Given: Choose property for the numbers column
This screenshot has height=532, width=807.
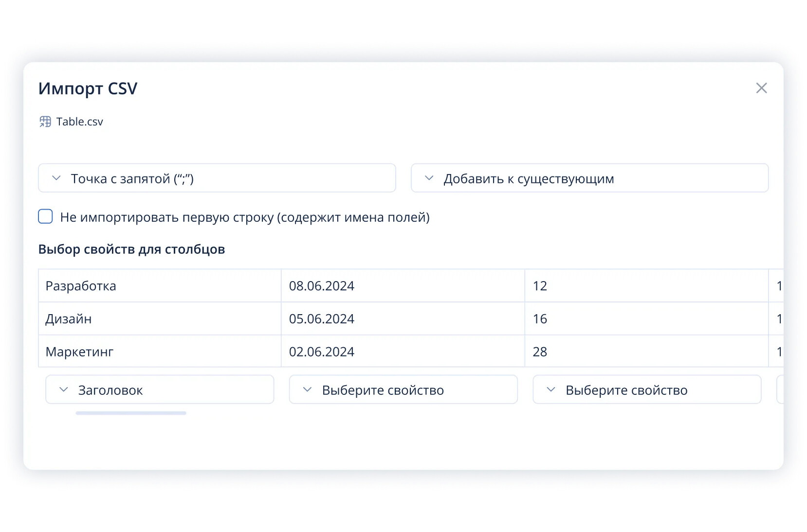Looking at the screenshot, I should coord(647,390).
